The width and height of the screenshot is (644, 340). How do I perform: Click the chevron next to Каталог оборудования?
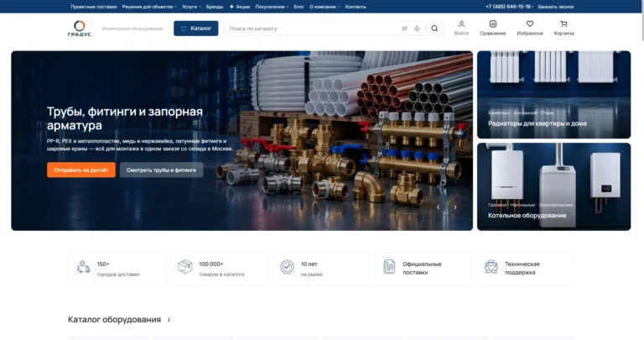[169, 320]
